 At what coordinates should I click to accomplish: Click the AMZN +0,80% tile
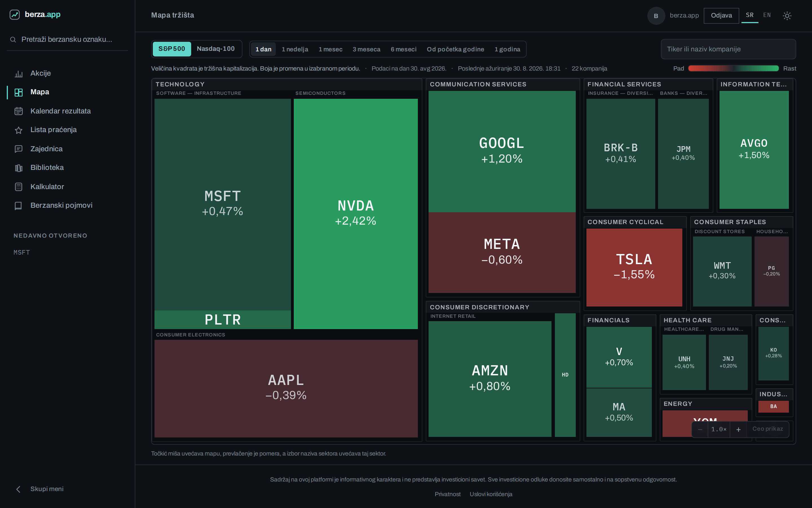click(x=490, y=379)
